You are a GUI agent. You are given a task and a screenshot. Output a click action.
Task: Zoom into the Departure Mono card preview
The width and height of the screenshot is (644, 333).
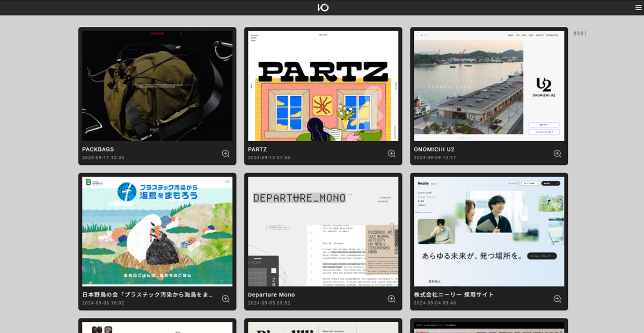(x=392, y=299)
